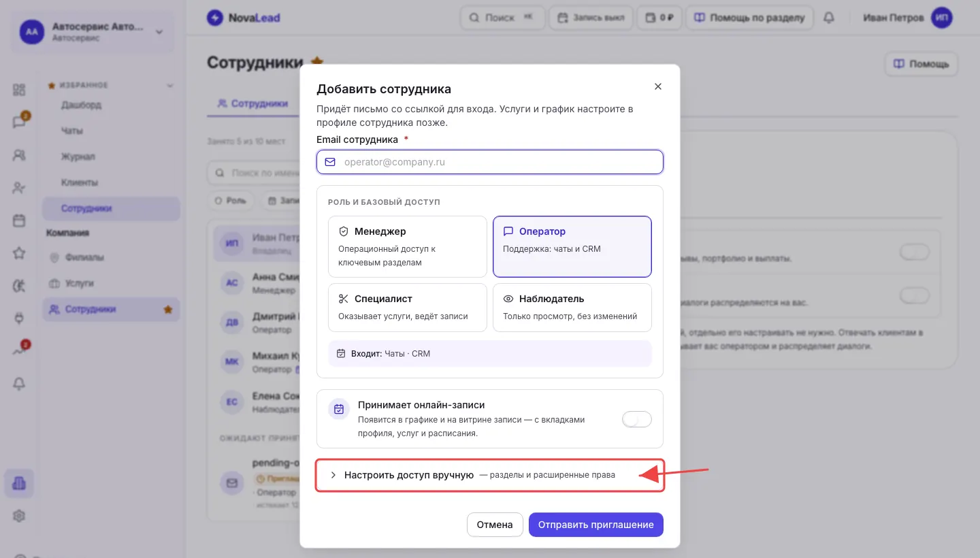Image resolution: width=980 pixels, height=558 pixels.
Task: Toggle the switch beside портфолио и выплаты
Action: pos(914,252)
